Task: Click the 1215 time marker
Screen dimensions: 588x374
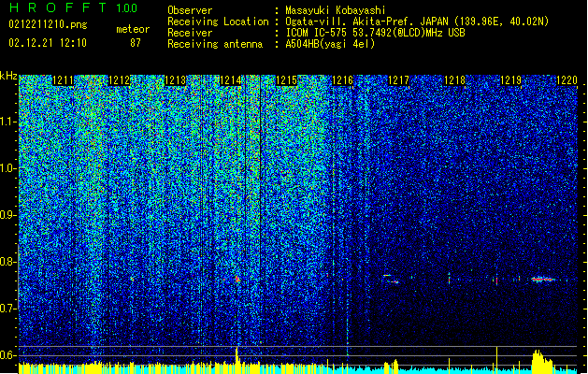Action: pos(286,80)
